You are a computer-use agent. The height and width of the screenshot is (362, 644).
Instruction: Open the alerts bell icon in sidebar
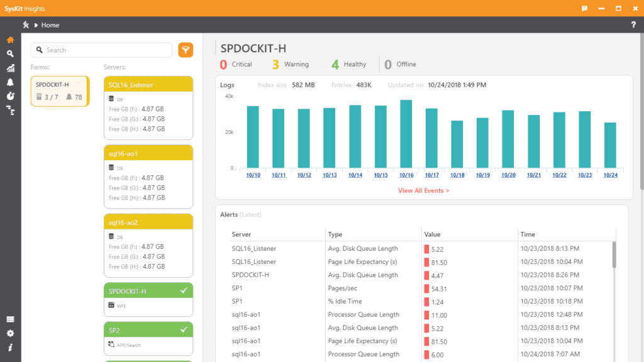click(x=10, y=82)
